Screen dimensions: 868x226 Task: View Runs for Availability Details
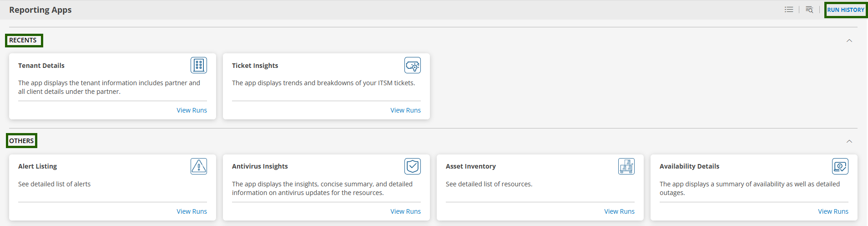833,211
